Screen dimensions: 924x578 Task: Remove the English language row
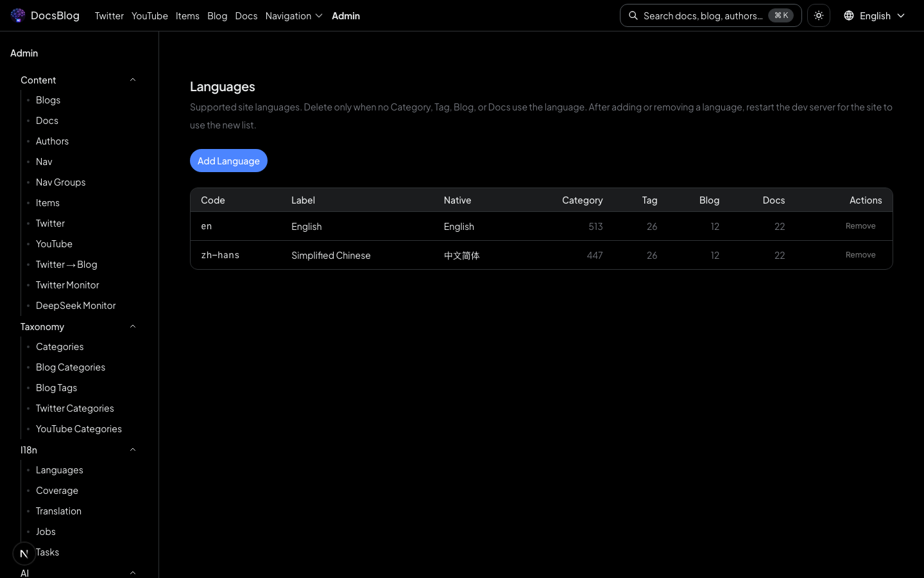(x=860, y=226)
